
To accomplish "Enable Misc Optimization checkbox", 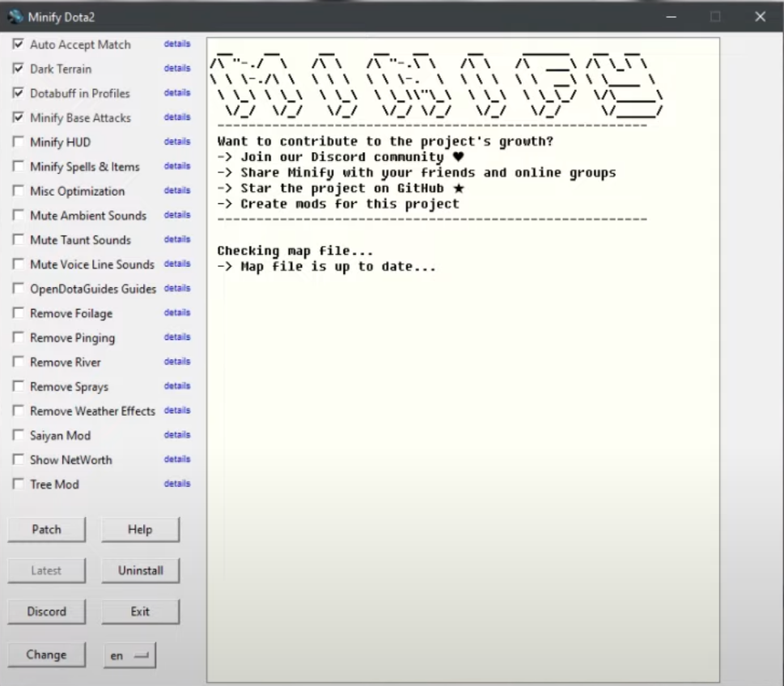I will tap(18, 191).
